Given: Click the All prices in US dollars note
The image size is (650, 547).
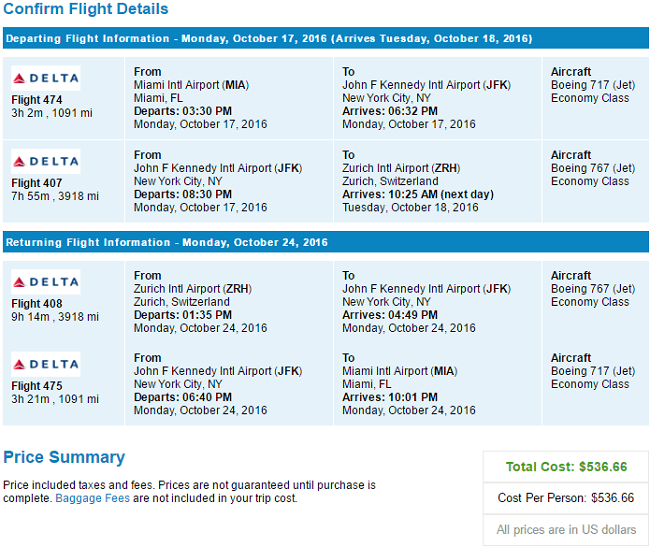Looking at the screenshot, I should pyautogui.click(x=566, y=530).
